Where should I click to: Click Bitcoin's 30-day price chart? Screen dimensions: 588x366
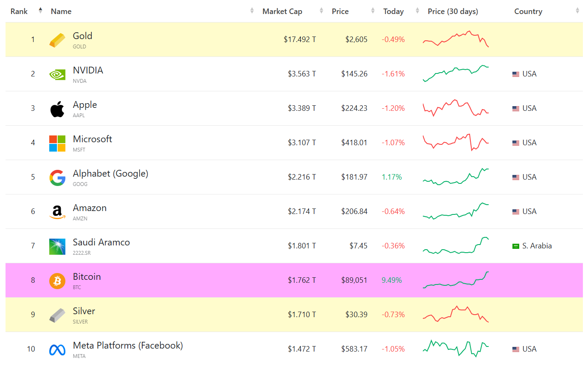pos(456,280)
